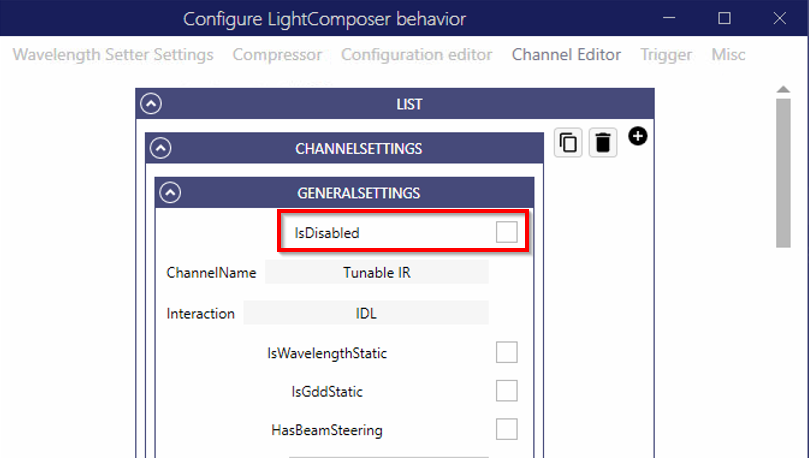Check the IsGddStatic checkbox
The image size is (809, 458).
[x=507, y=391]
